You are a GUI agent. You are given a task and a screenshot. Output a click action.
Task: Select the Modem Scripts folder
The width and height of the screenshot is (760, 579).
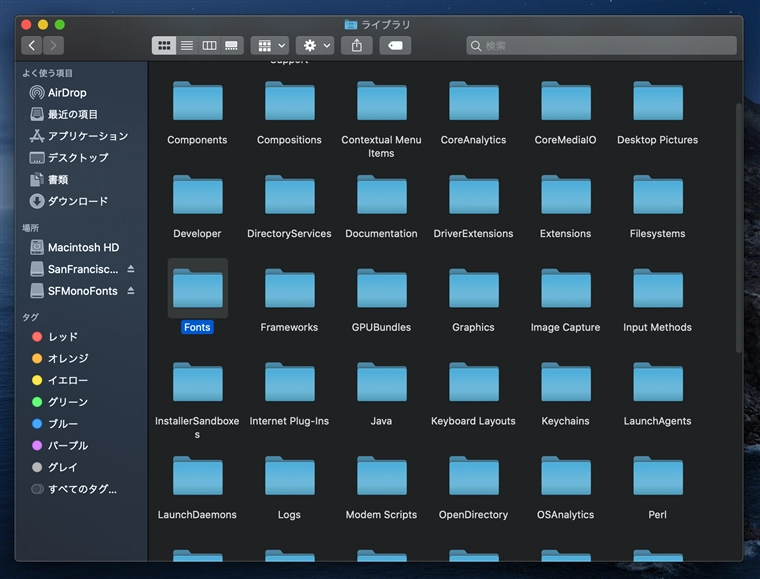[382, 476]
